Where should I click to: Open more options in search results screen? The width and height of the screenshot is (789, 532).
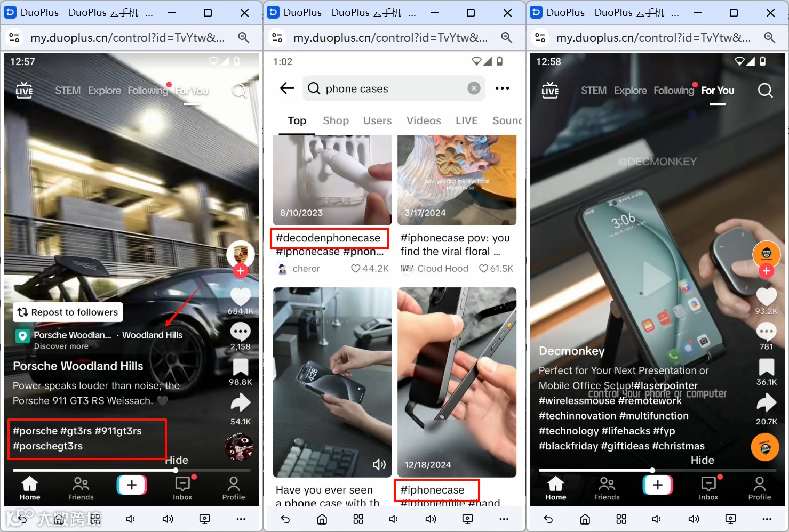click(x=502, y=88)
